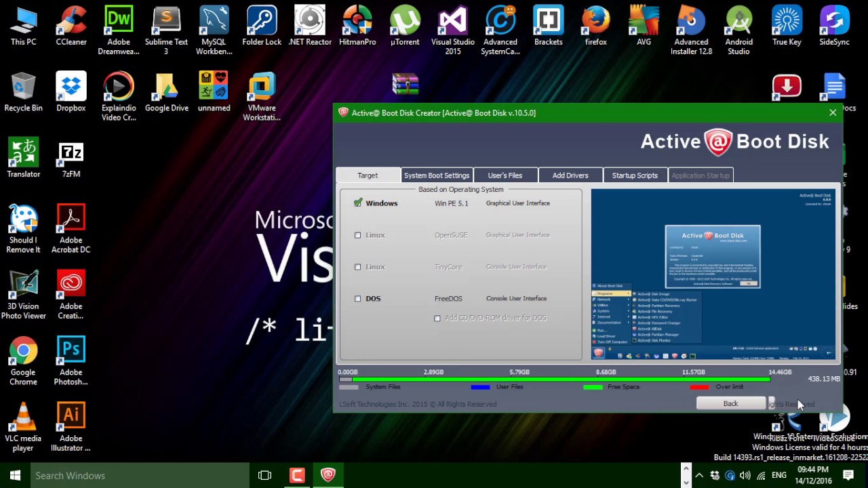
Task: Open the unnamed desktop icon
Action: (x=214, y=92)
